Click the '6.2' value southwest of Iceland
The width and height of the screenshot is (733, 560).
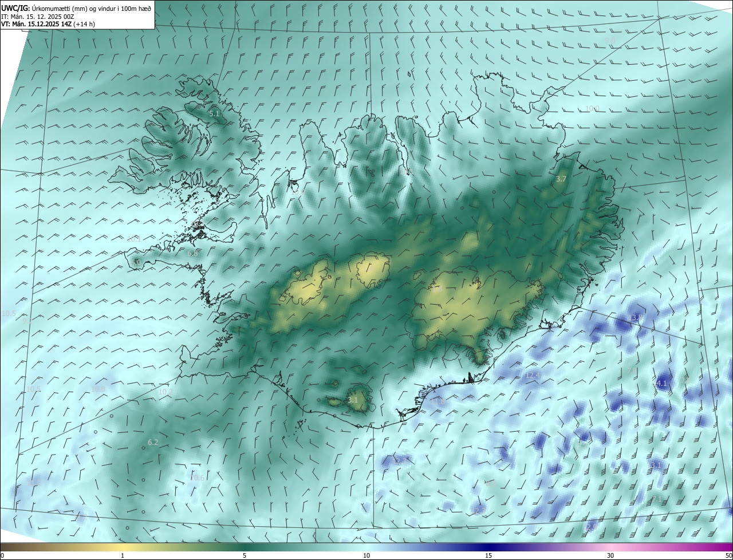(x=153, y=442)
